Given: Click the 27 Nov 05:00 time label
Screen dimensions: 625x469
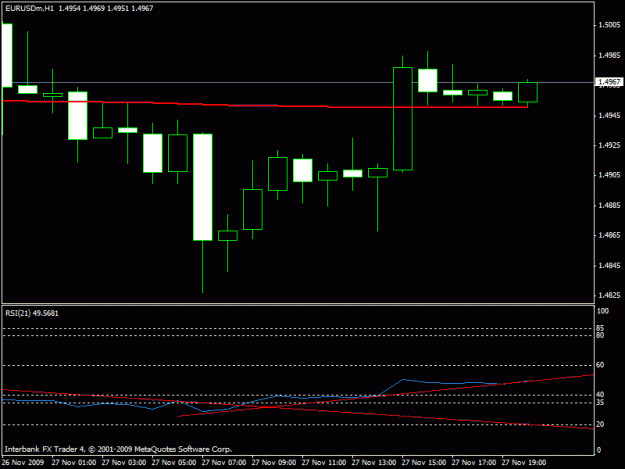Looking at the screenshot, I should click(x=174, y=462).
